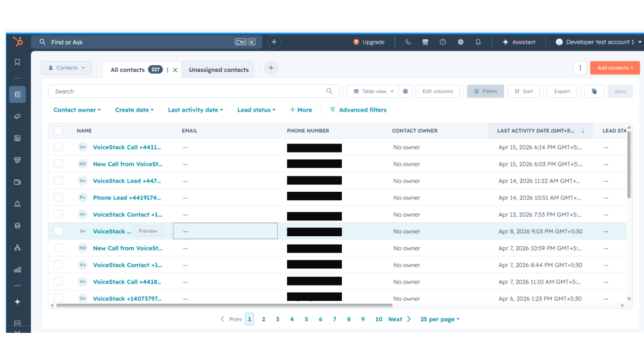Viewport: 644px width, 362px height.
Task: Open the Developer test account 1 menu
Action: (598, 42)
